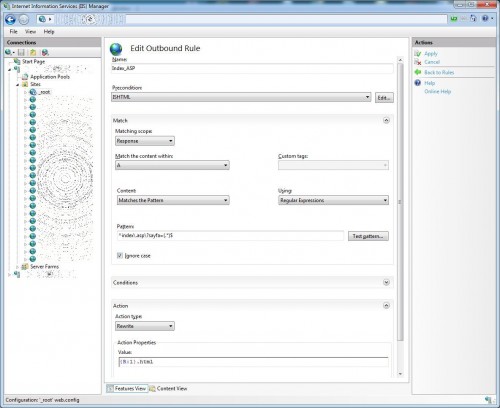Click the status bar network icon

(488, 400)
